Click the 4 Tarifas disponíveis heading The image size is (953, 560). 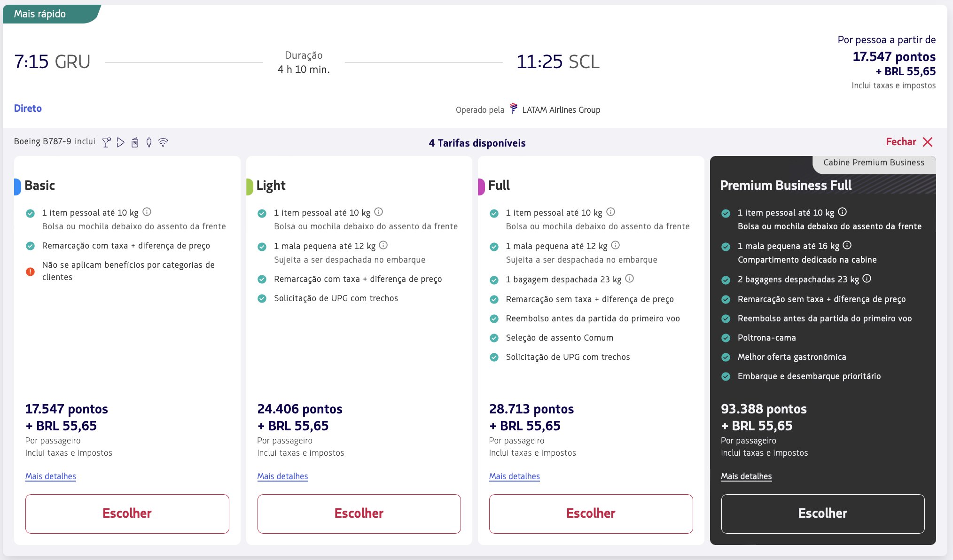click(x=477, y=143)
